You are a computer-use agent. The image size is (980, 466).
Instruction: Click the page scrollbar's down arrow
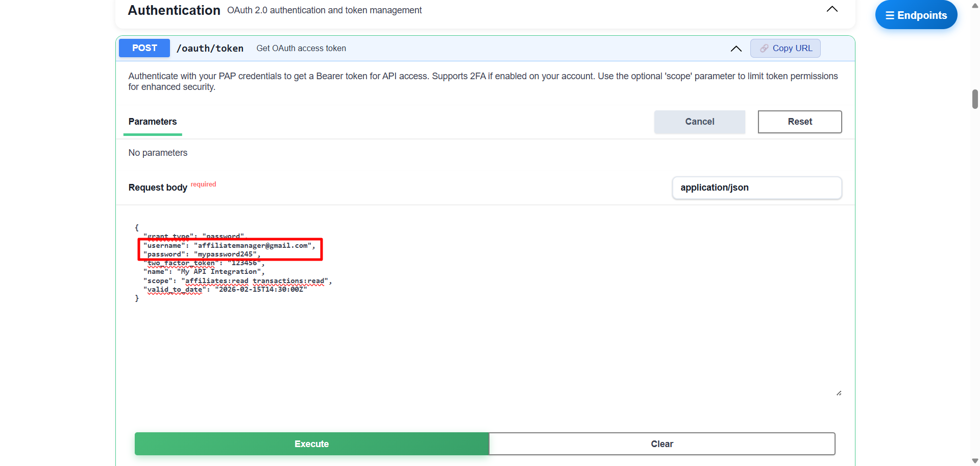click(975, 460)
